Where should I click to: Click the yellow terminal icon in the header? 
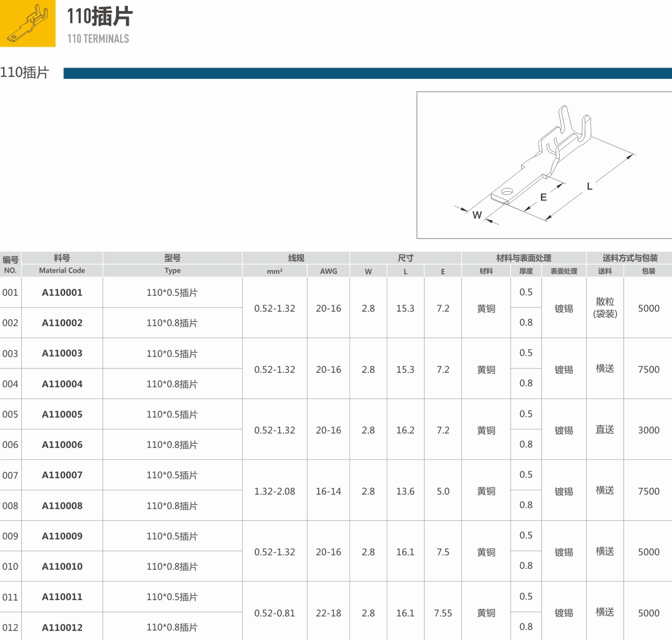pos(28,23)
